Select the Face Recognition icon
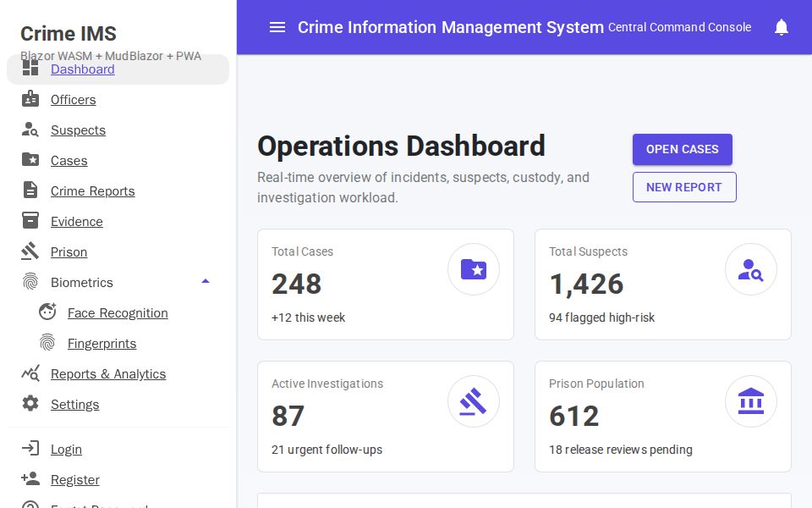Viewport: 812px width, 508px height. pos(48,312)
